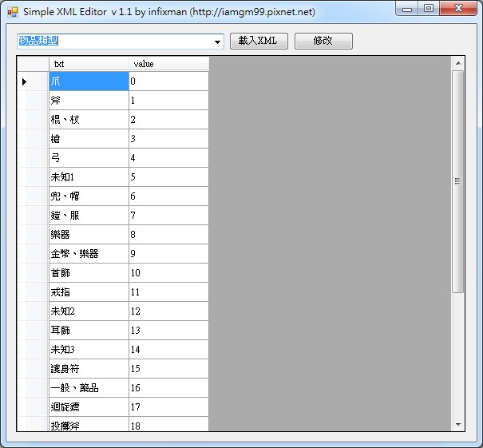Select the cell 槍
This screenshot has width=483, height=448.
(x=89, y=139)
